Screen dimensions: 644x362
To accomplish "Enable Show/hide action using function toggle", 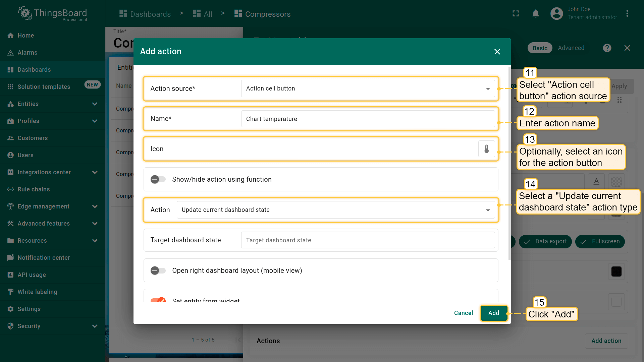I will (x=158, y=179).
